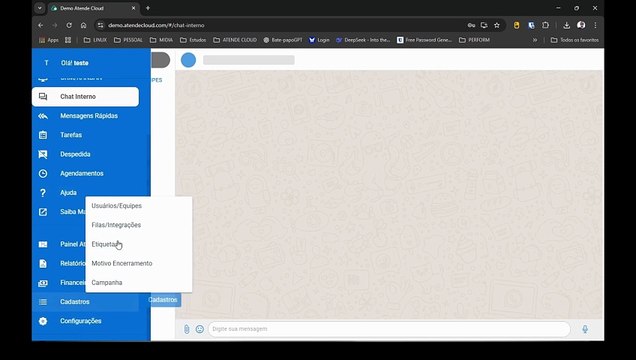Show more bookmarks chevron
This screenshot has height=360, width=636.
[x=535, y=40]
